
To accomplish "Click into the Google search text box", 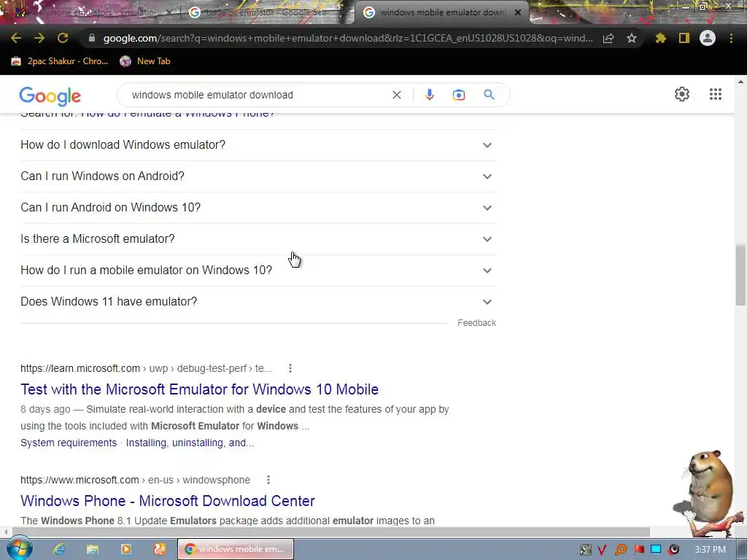I will point(258,95).
